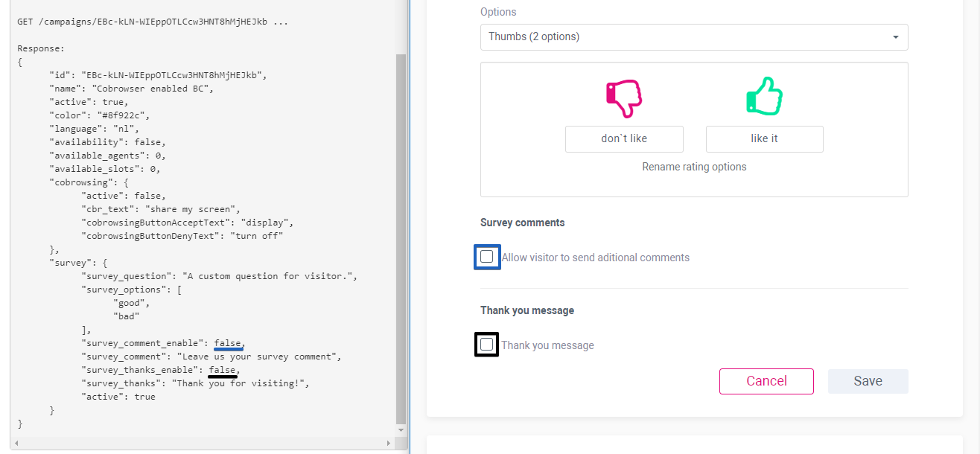Open the Thumbs (2 options) dropdown
The image size is (980, 454).
(694, 36)
